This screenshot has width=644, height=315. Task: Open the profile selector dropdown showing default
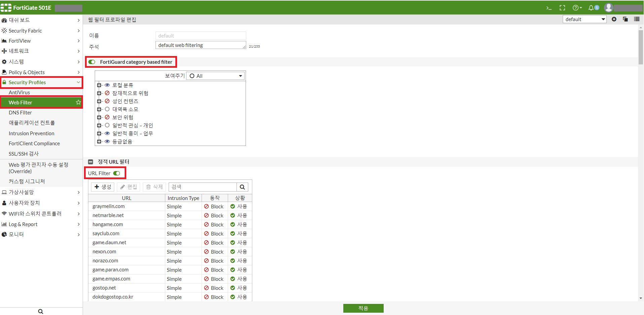(x=585, y=19)
